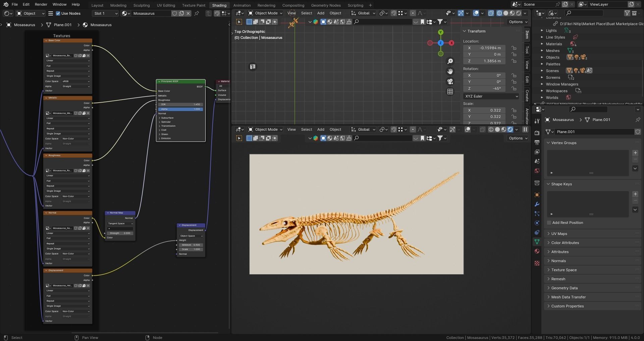Toggle lock on Scale X
Viewport: 644px width, 341px height.
[x=514, y=110]
